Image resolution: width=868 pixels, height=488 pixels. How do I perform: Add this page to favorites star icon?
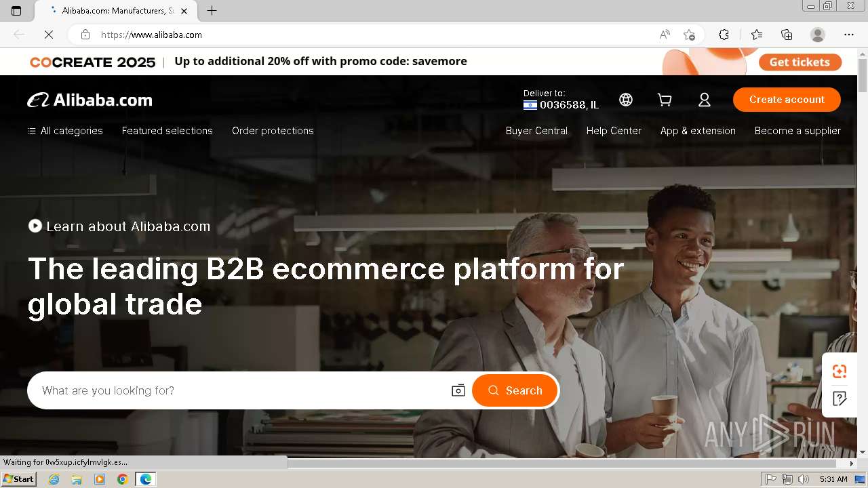pos(690,35)
